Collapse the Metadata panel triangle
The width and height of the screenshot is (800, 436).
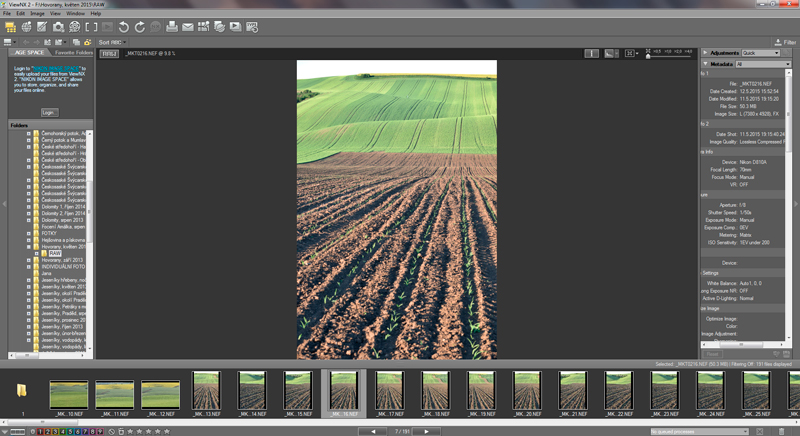(706, 64)
